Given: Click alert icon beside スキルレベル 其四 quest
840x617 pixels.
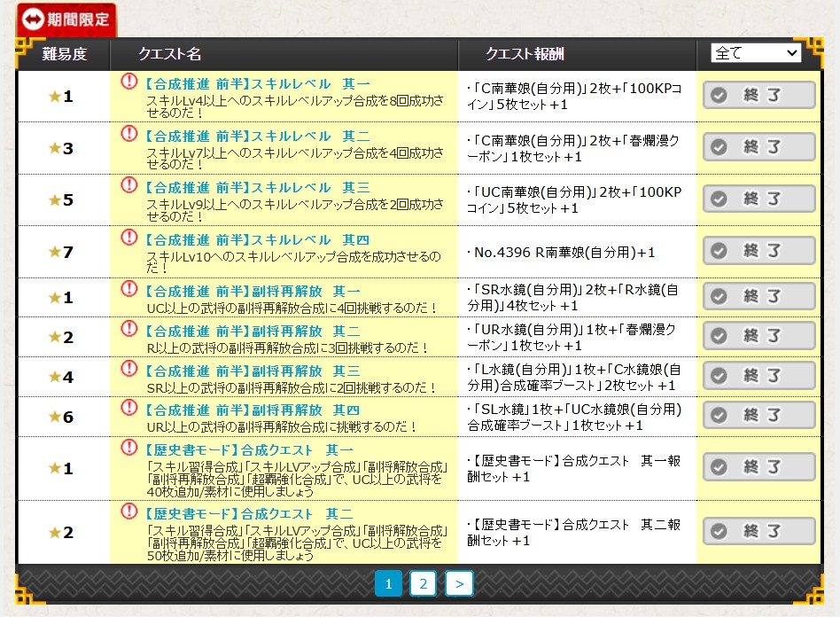Looking at the screenshot, I should (x=129, y=238).
